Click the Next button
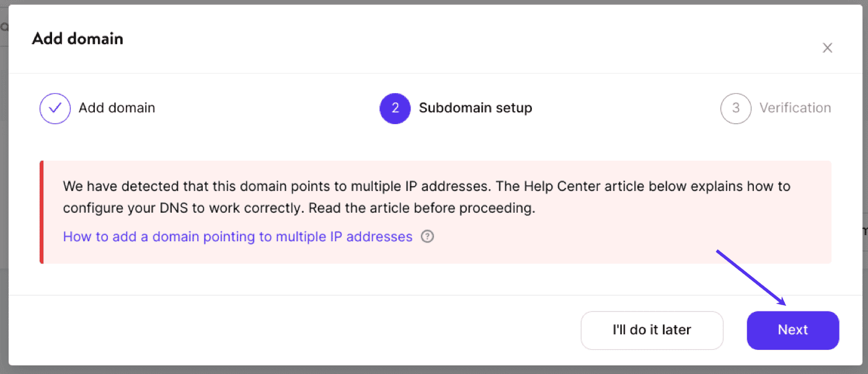The image size is (868, 374). [x=793, y=330]
